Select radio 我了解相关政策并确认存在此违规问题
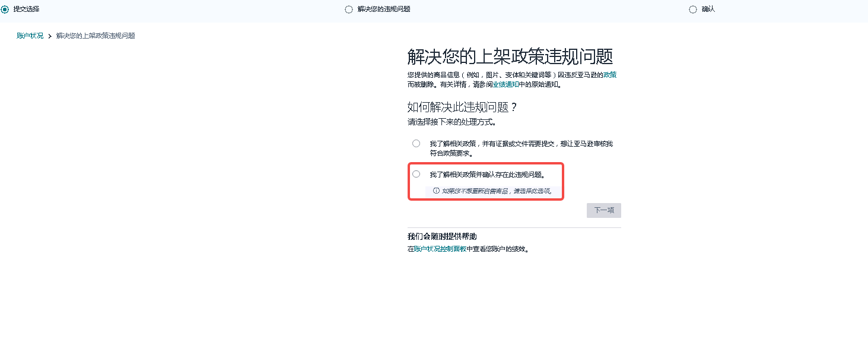This screenshot has height=361, width=868. click(416, 174)
